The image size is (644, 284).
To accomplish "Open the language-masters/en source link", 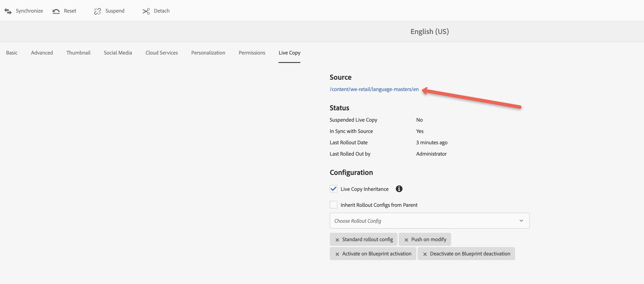I will tap(374, 89).
